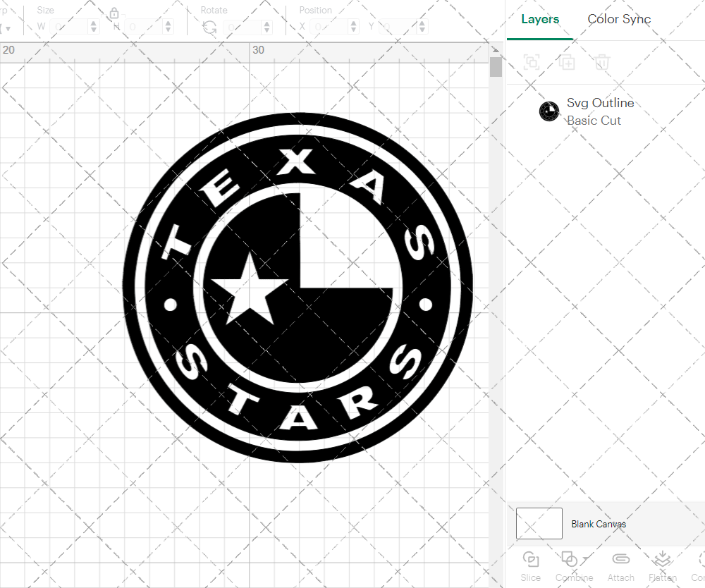
Task: Click the scrollbar up arrow
Action: [x=496, y=49]
